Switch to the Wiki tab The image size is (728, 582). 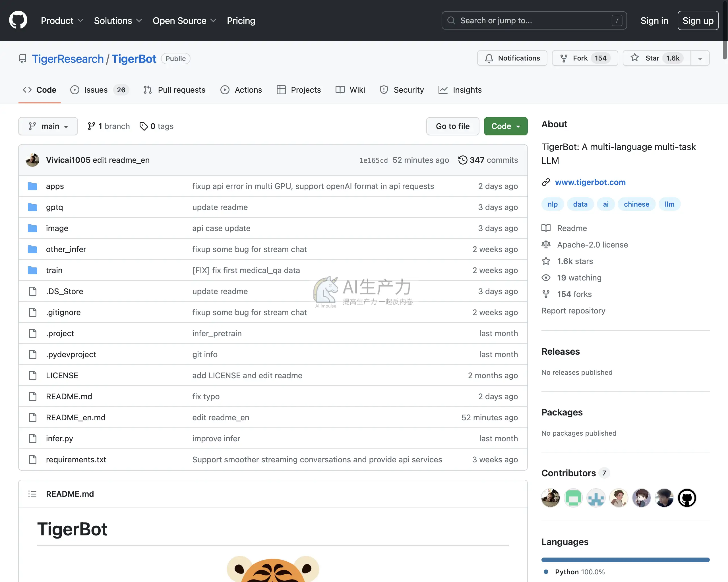tap(350, 90)
